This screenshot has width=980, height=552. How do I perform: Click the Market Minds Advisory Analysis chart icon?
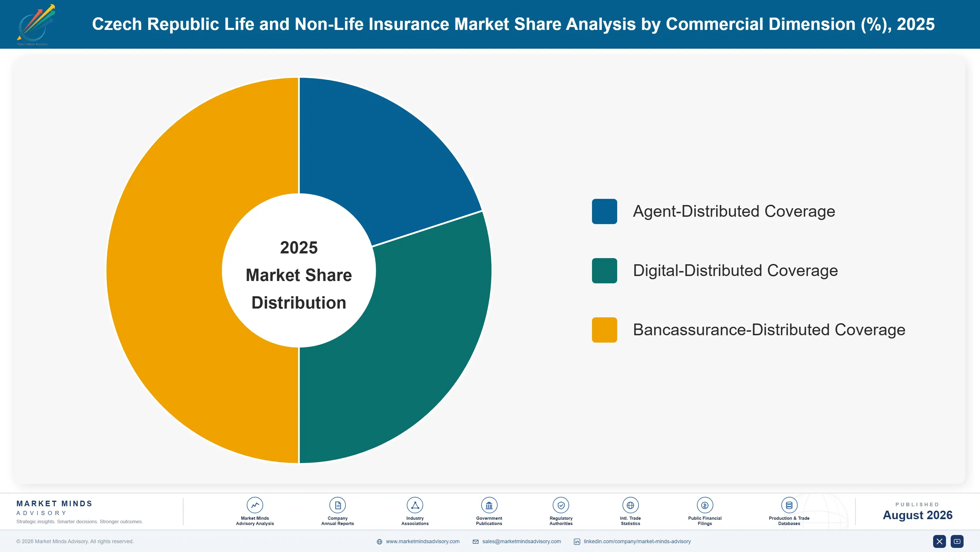coord(255,505)
